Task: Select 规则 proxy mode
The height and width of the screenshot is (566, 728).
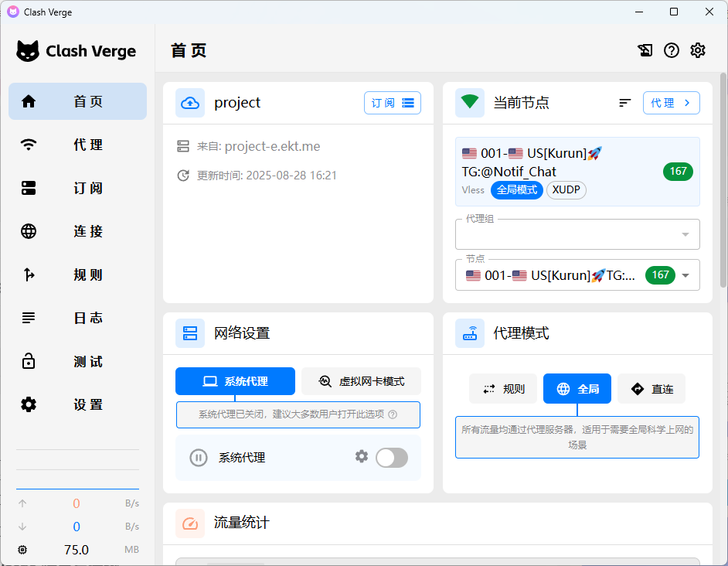Action: [503, 389]
